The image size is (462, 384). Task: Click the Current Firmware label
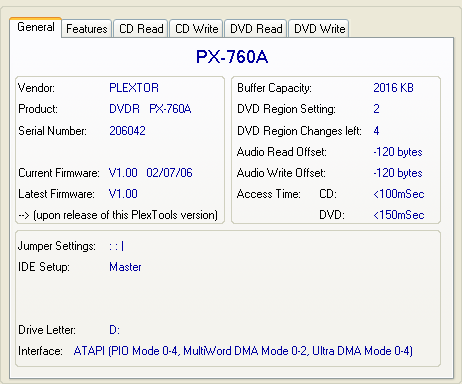coord(59,173)
